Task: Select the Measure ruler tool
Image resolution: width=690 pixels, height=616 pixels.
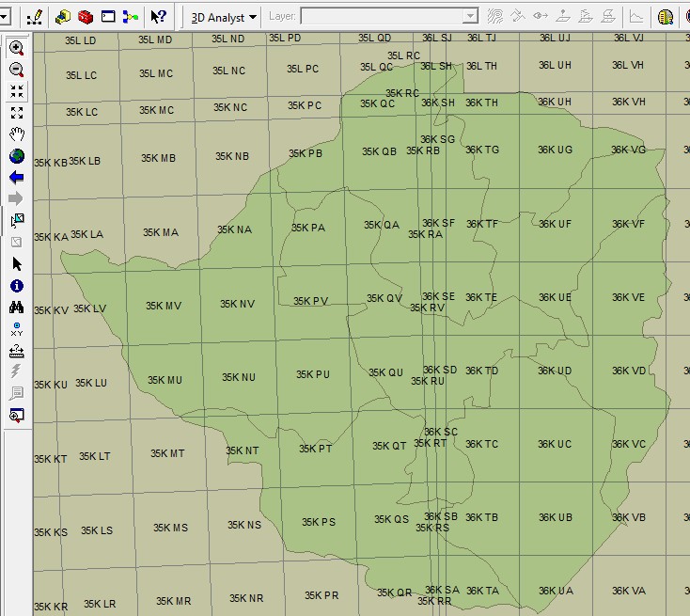Action: 16,351
